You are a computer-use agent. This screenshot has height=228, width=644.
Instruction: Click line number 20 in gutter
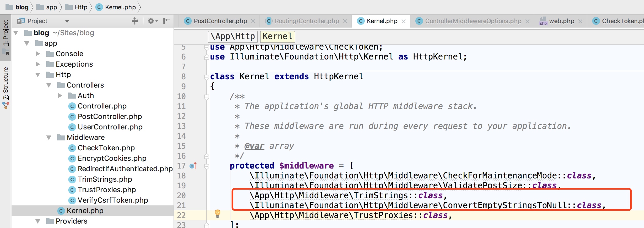181,196
